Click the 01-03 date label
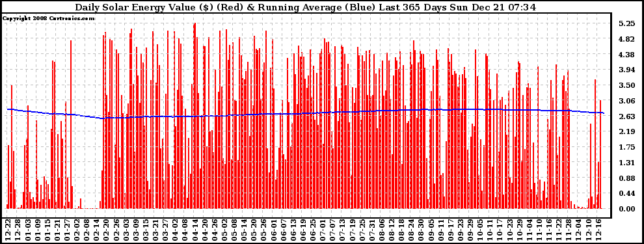Viewport: 644px width, 244px height. (28, 230)
